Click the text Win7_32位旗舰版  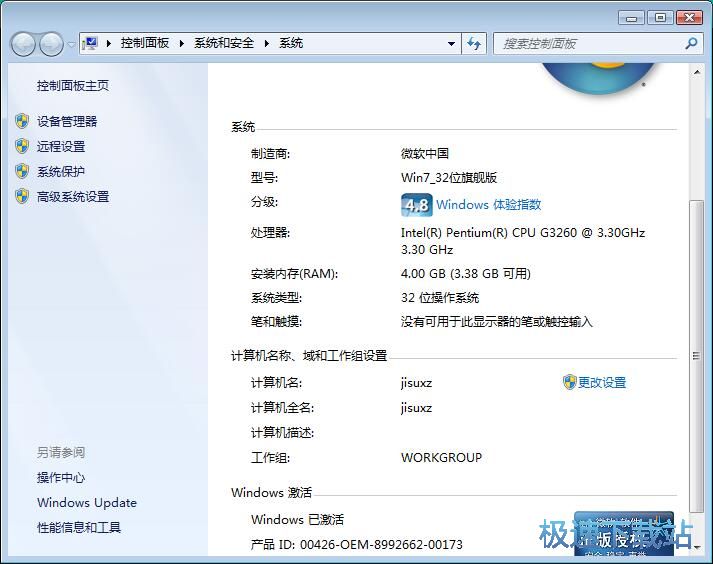point(449,177)
